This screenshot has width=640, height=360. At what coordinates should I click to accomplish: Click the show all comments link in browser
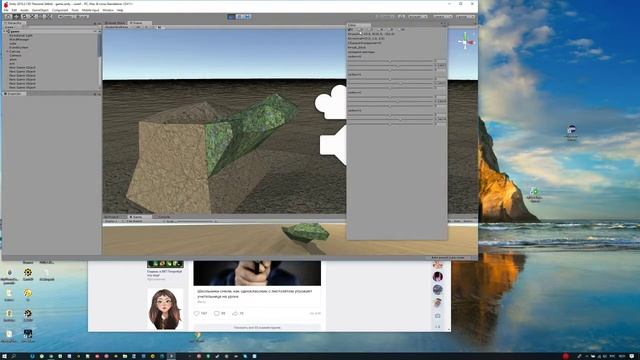tap(257, 327)
